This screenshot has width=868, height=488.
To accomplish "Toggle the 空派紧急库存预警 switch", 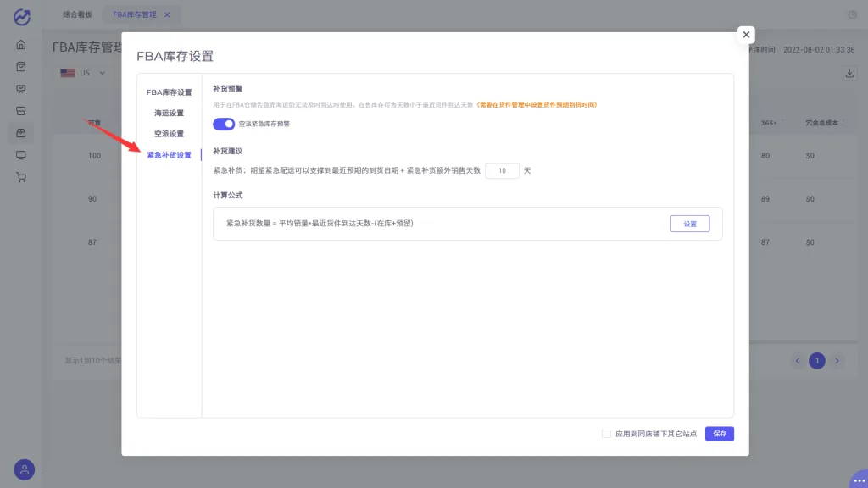I will point(224,124).
